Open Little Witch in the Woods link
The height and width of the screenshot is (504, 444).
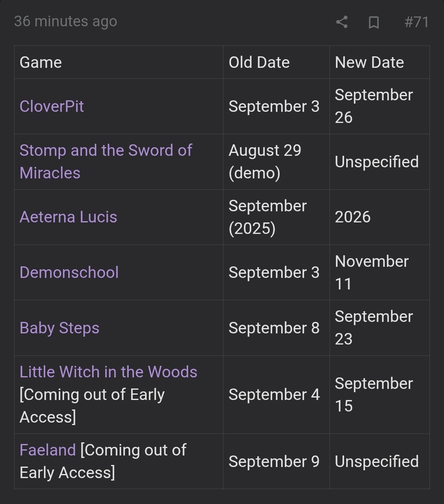[109, 372]
